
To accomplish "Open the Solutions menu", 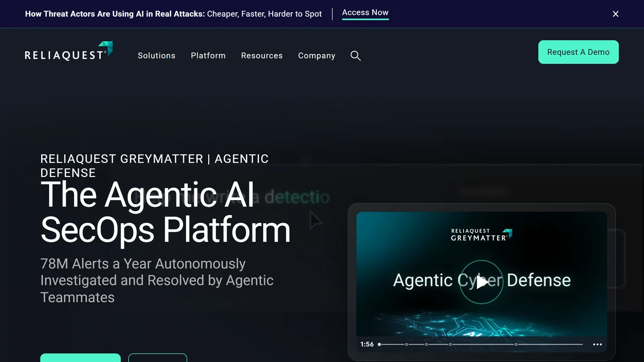I will [156, 56].
